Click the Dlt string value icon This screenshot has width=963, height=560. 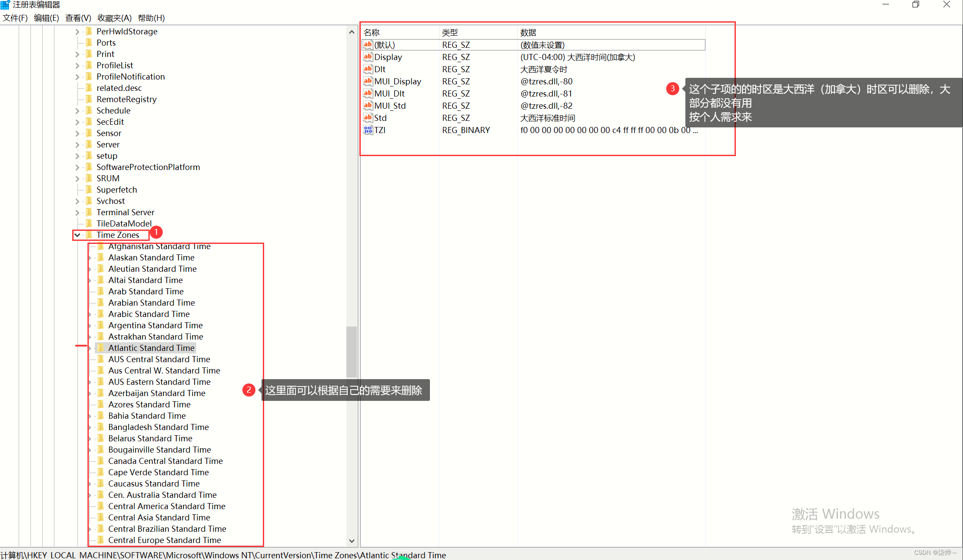pyautogui.click(x=368, y=69)
